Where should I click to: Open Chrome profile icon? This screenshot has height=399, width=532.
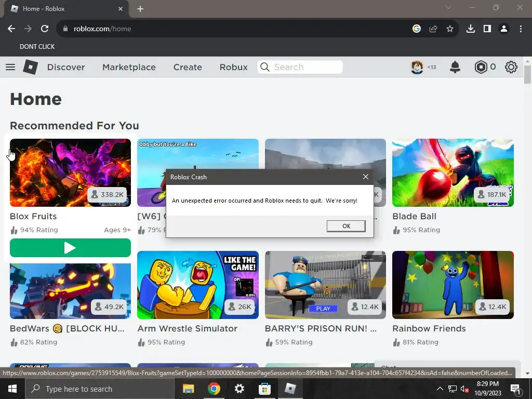click(504, 29)
